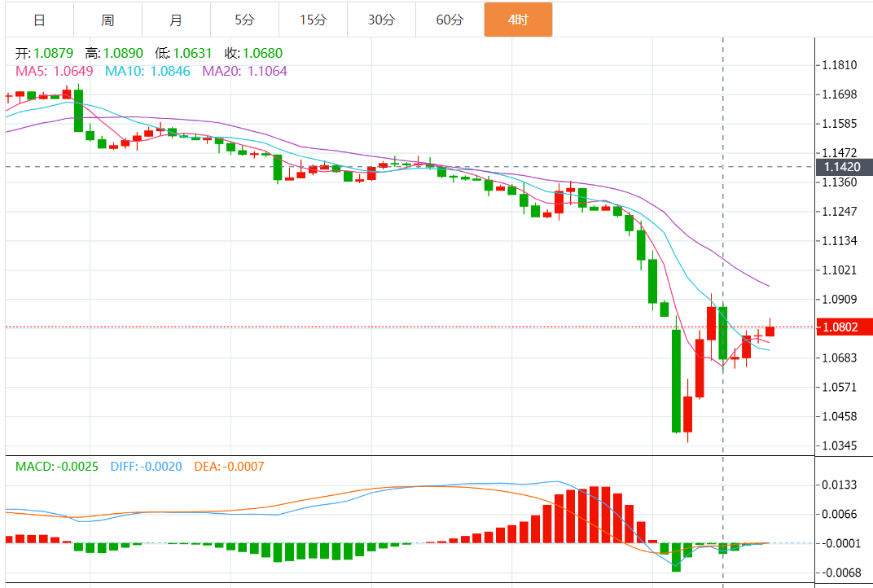This screenshot has width=873, height=588.
Task: Open the monthly 月 chart tab
Action: (177, 20)
